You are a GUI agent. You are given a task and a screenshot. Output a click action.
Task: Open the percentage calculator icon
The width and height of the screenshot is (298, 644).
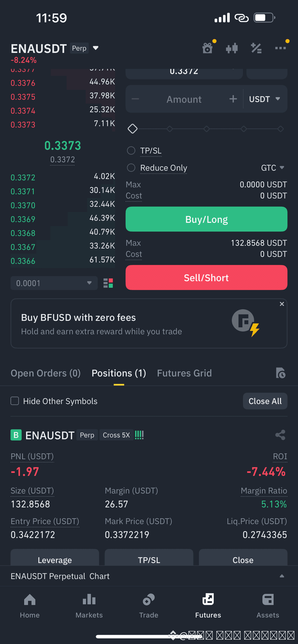tap(256, 48)
